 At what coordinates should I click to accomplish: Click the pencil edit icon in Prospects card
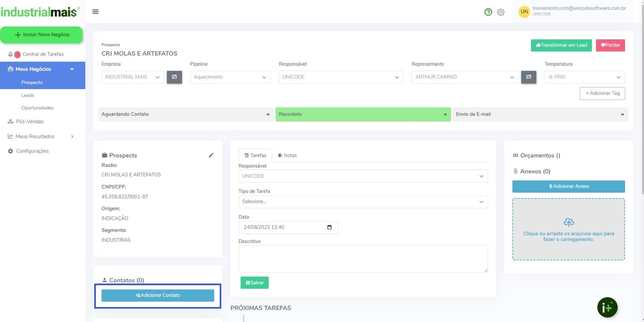click(x=211, y=155)
